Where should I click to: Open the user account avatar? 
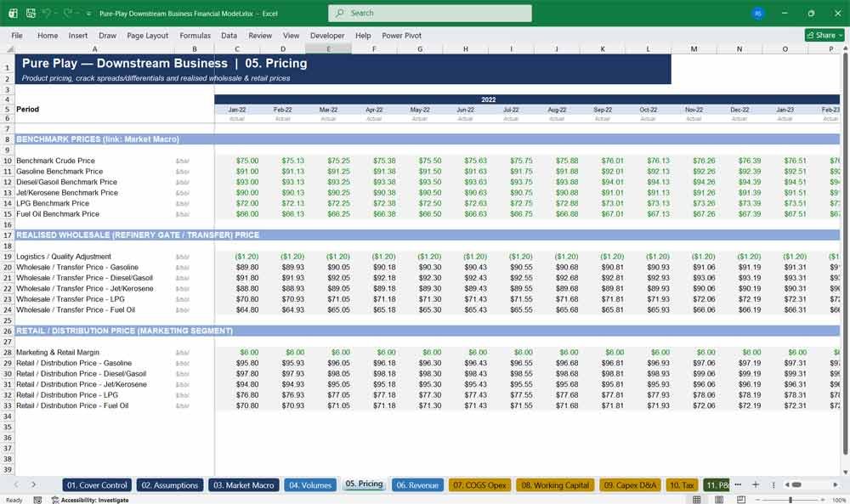click(758, 14)
